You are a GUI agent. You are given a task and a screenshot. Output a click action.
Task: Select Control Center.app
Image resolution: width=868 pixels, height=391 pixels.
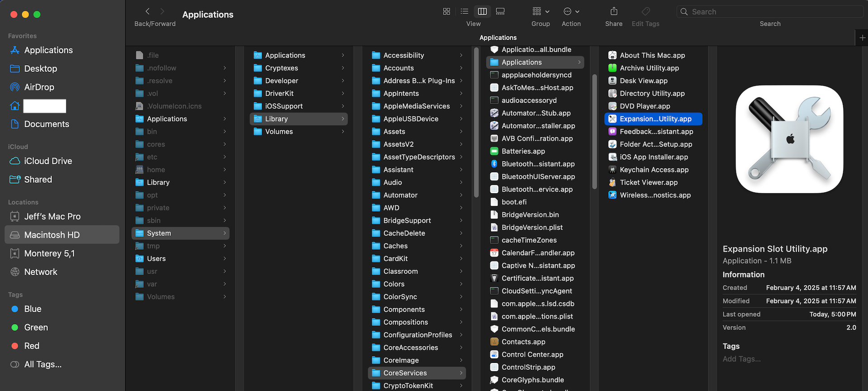coord(535,354)
